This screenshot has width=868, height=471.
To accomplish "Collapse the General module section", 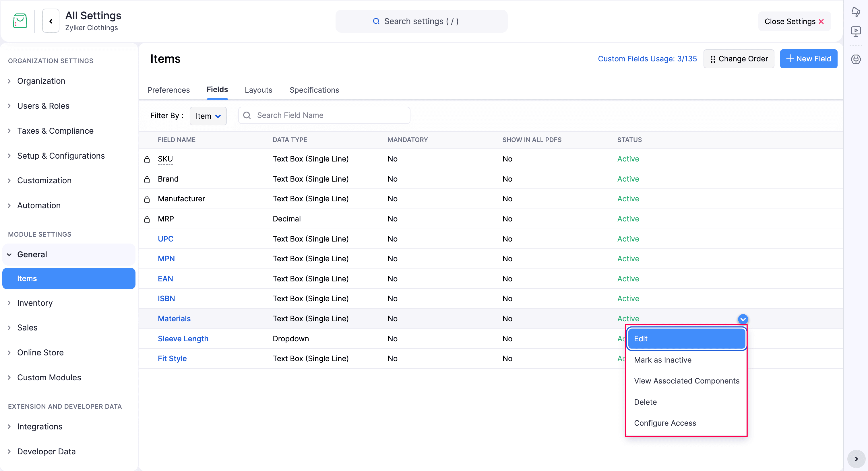I will [x=69, y=254].
